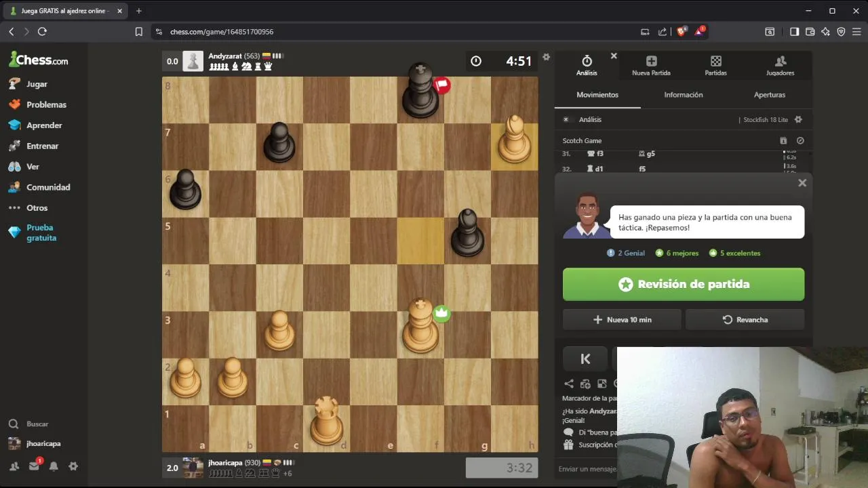Start a Nueva 10 min game
Viewport: 868px width, 488px height.
tap(622, 320)
